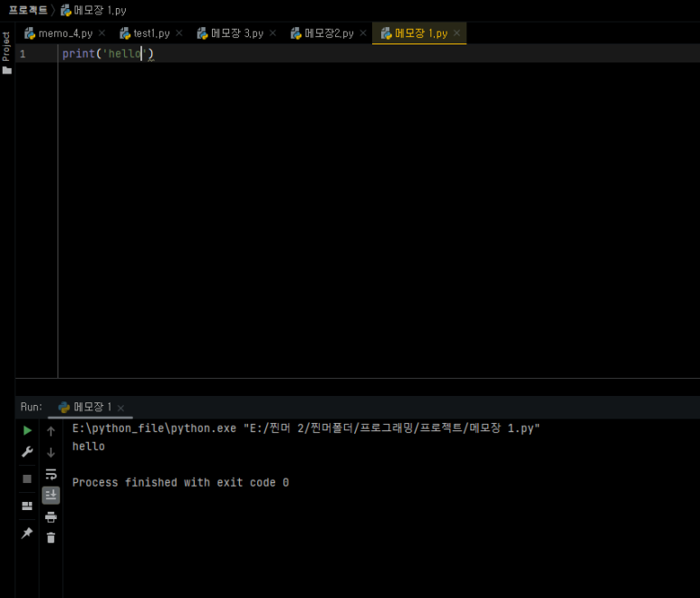The width and height of the screenshot is (700, 598).
Task: Close the 메모장 1 run tab
Action: [120, 408]
